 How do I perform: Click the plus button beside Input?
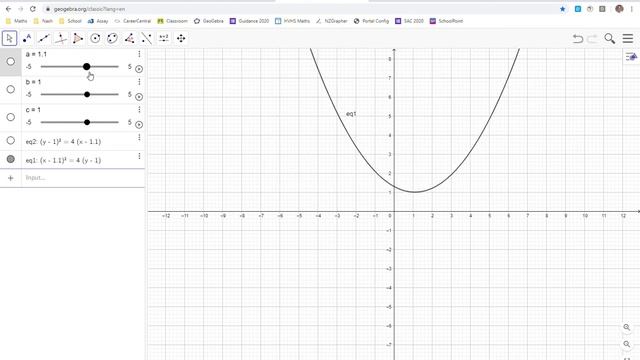(11, 178)
